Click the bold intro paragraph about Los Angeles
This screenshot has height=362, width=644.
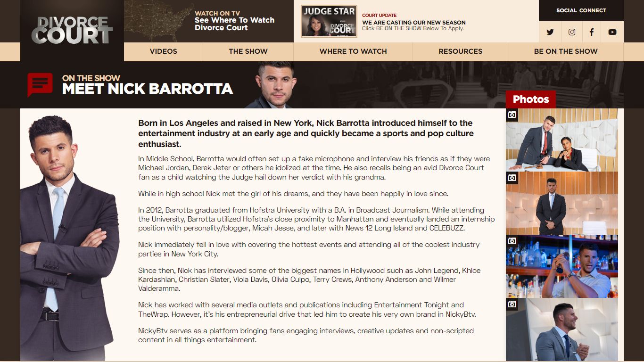point(306,133)
